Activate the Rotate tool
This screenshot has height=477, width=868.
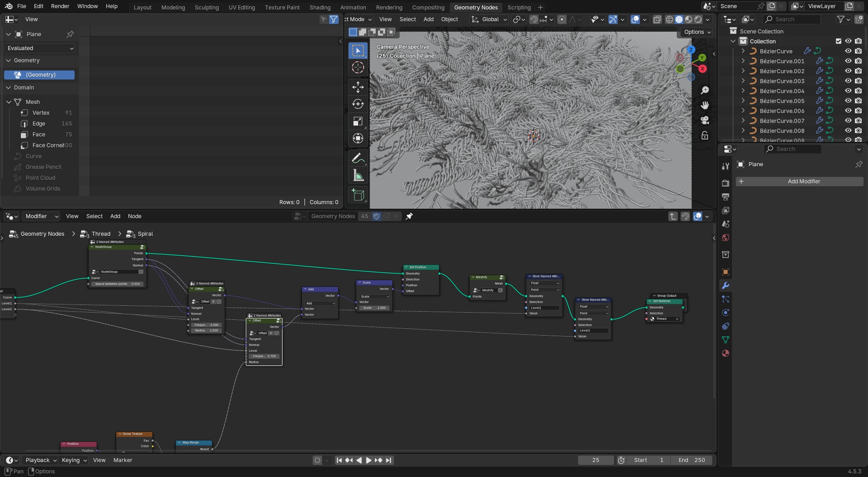pos(358,104)
